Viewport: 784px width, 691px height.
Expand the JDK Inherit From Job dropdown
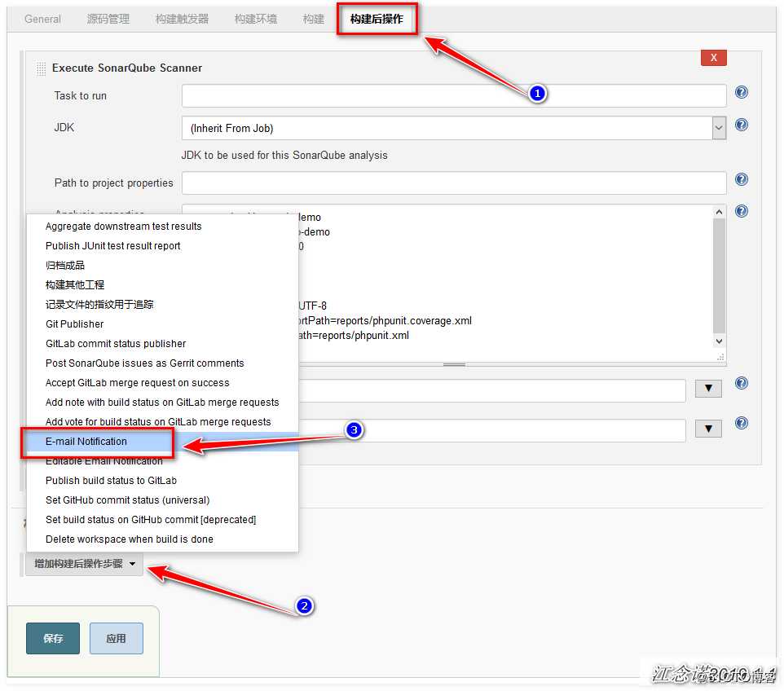(719, 128)
